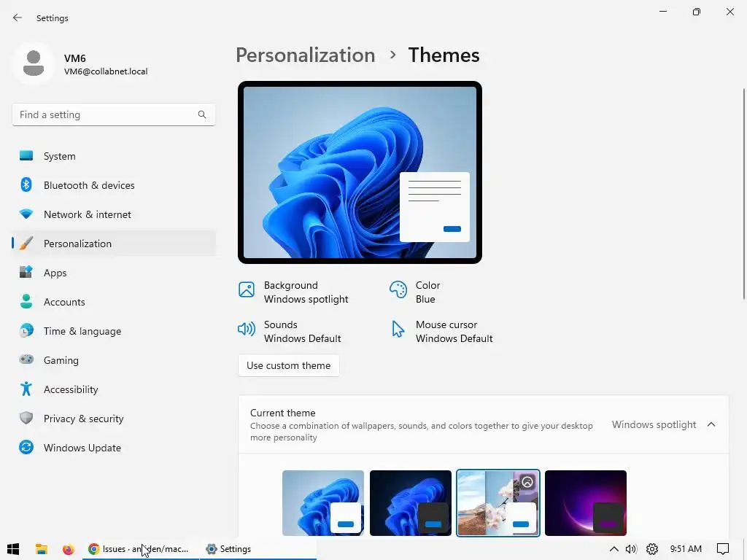This screenshot has height=560, width=747.
Task: Click the Use custom theme button
Action: (288, 365)
